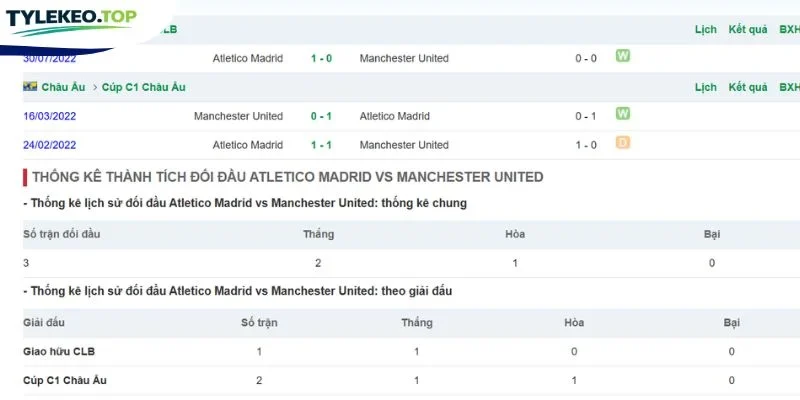Click the W badge for the 16/03/2022 match

click(622, 113)
